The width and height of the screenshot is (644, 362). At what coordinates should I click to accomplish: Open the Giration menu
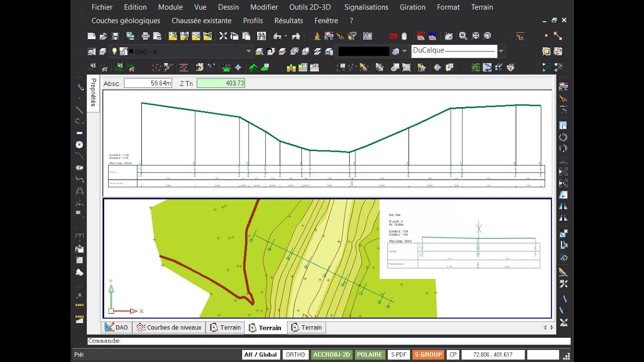click(x=413, y=7)
